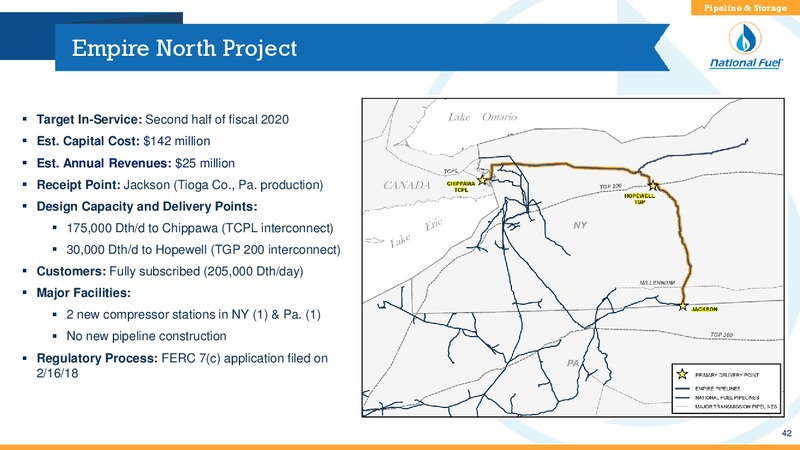The height and width of the screenshot is (450, 800).
Task: Select 'No new pipeline construction' sub-bullet
Action: coord(146,336)
